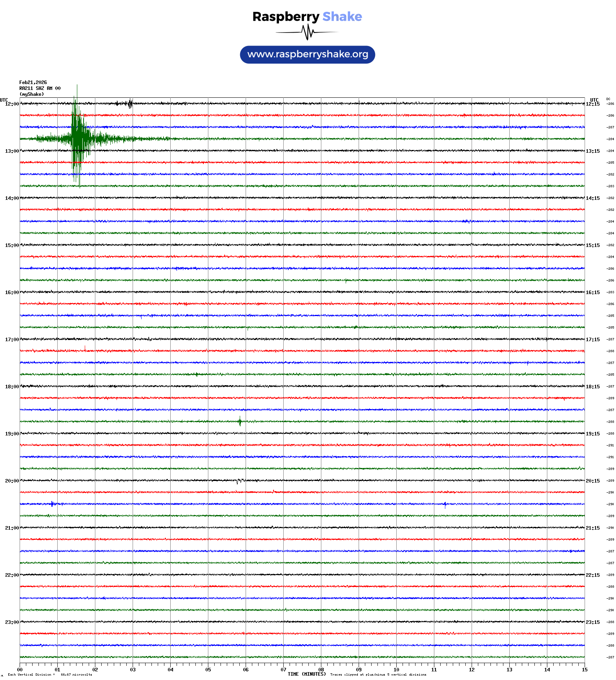Click the blue spike near minute 11
The height and width of the screenshot is (680, 616).
(x=445, y=505)
